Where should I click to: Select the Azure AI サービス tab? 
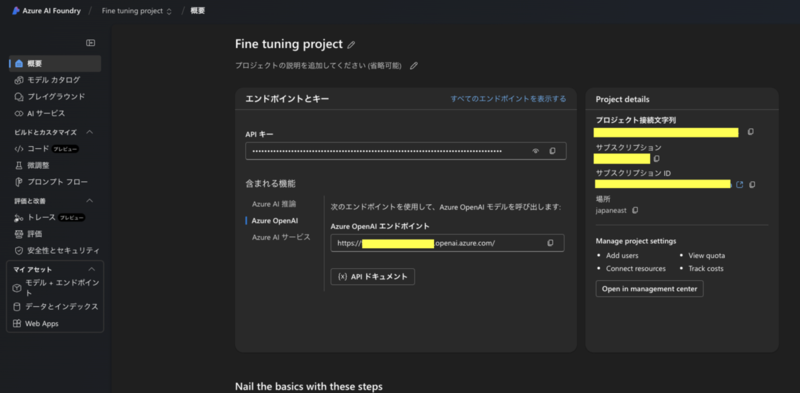281,237
